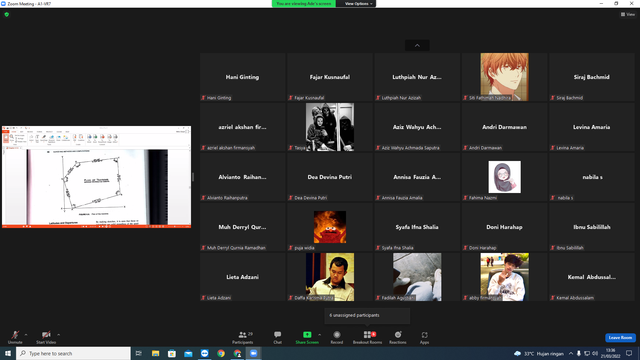Open File Explorer from taskbar

(156, 353)
